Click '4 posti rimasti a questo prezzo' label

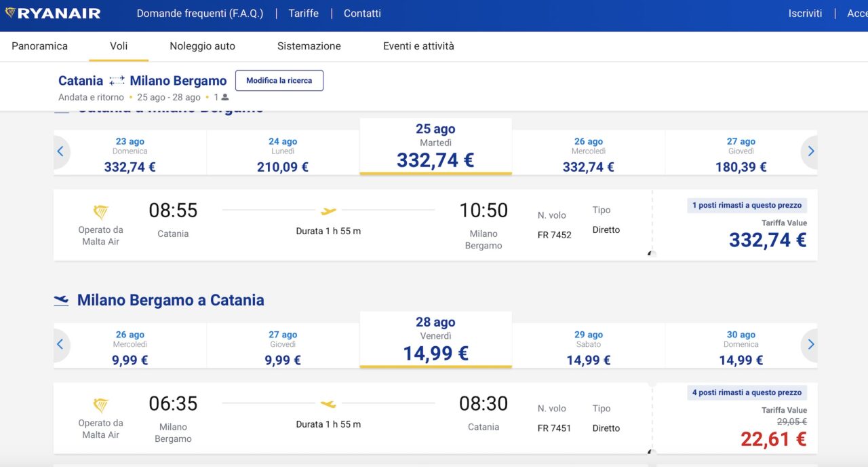pos(747,392)
